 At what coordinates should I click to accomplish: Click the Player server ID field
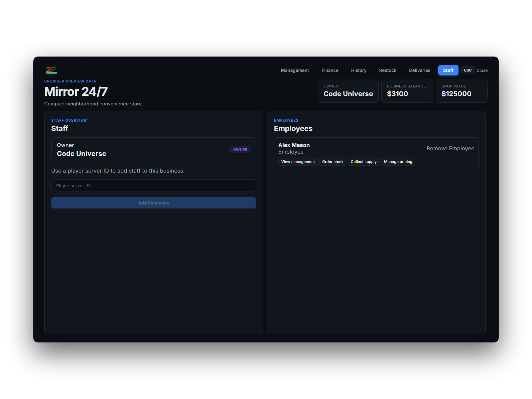[x=154, y=186]
